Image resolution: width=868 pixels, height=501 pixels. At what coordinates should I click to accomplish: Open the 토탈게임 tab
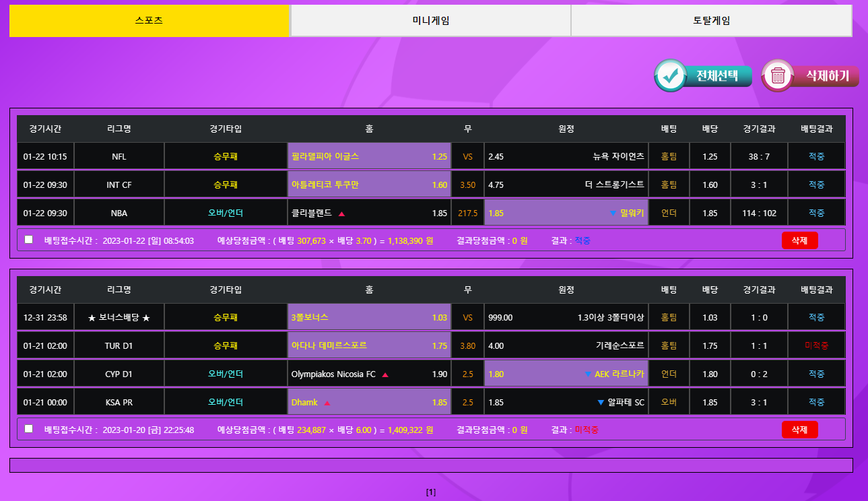(711, 20)
